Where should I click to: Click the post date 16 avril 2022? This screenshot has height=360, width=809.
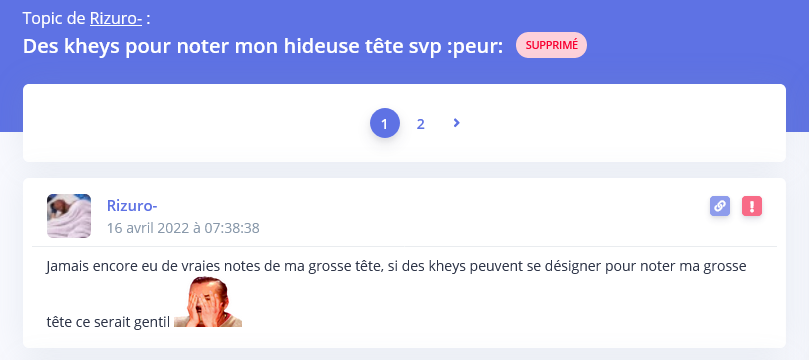pyautogui.click(x=147, y=227)
